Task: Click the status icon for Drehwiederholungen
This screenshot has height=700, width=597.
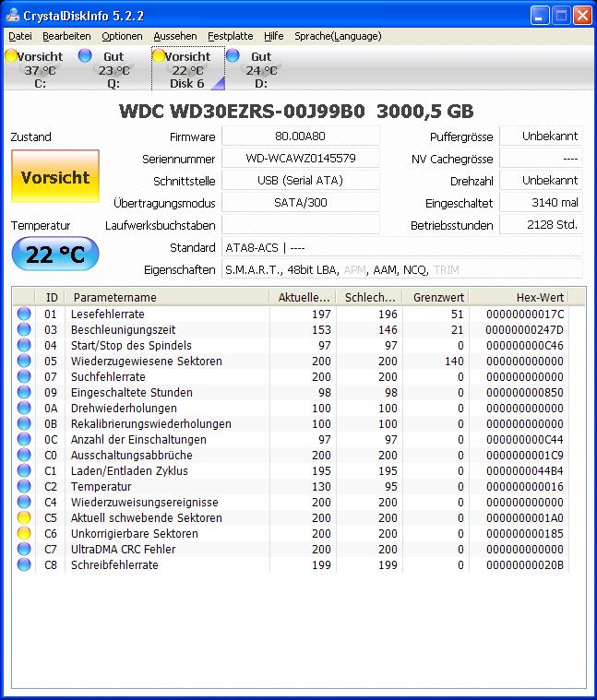Action: click(x=24, y=408)
